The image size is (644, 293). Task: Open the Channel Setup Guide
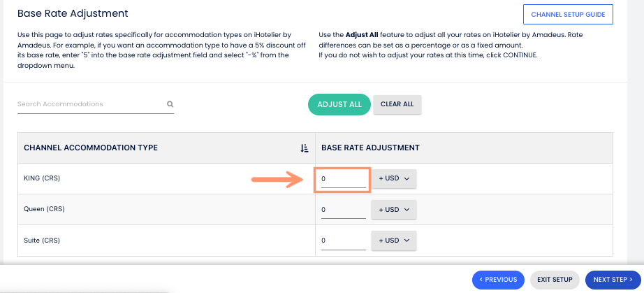coord(568,14)
